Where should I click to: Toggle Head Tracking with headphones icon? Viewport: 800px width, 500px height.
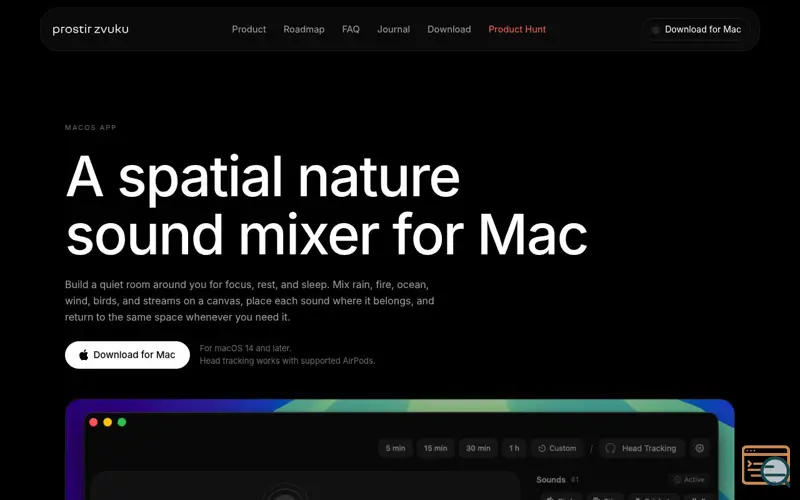point(641,448)
